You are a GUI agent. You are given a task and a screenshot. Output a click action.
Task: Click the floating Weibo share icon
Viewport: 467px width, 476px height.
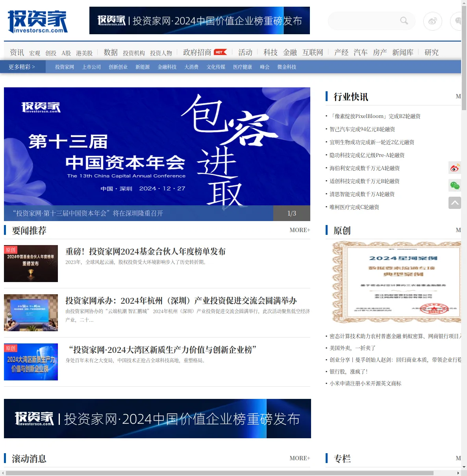455,168
